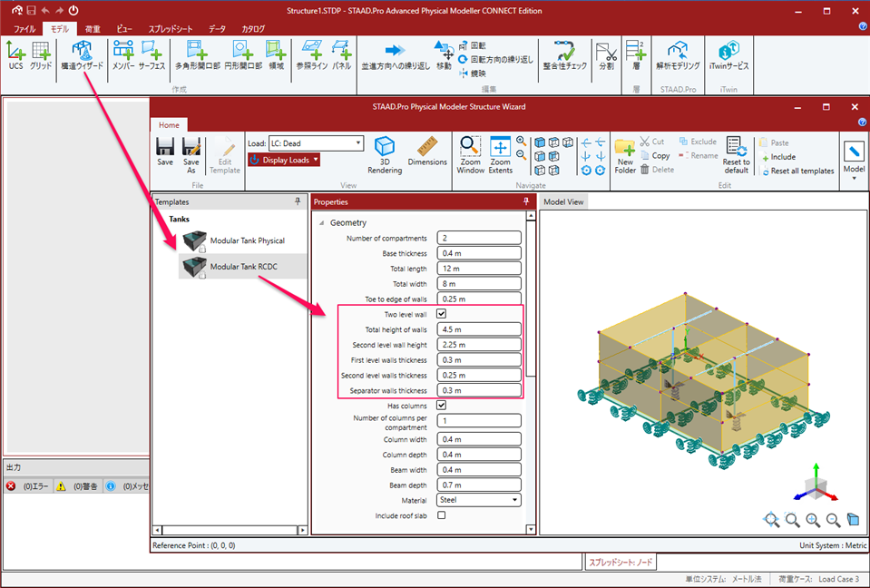The width and height of the screenshot is (870, 588).
Task: Enable the Include roof slab checkbox
Action: tap(441, 515)
